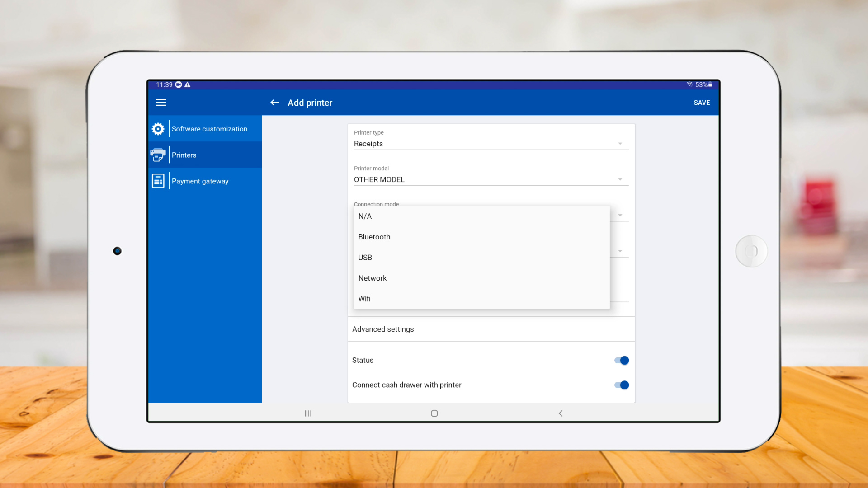Toggle the Status switch off
This screenshot has height=488, width=868.
(622, 361)
